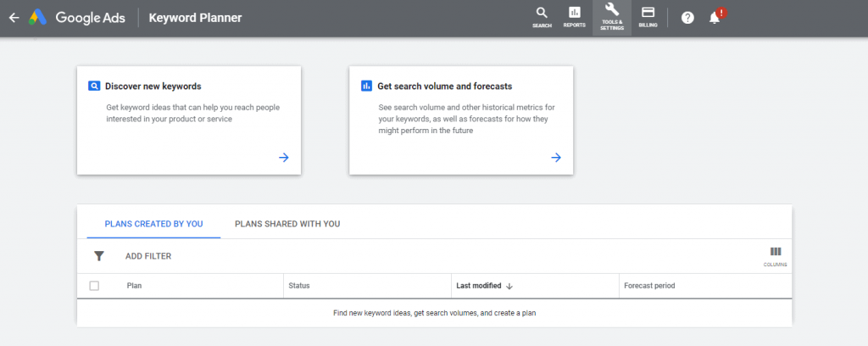Image resolution: width=868 pixels, height=346 pixels.
Task: Click the search volume card description text
Action: (x=467, y=119)
